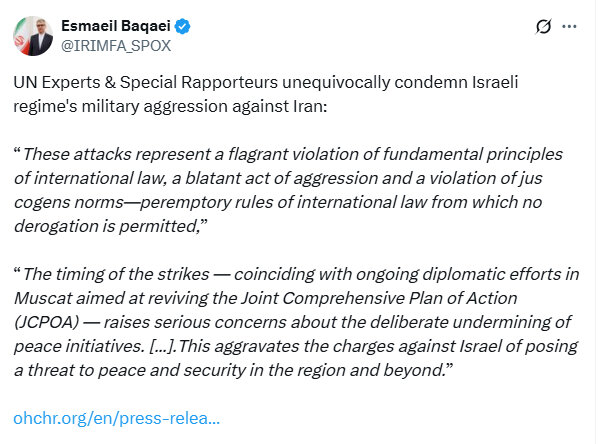Screen dimensions: 599x444
Task: Select the 'The timing of the strikes' paragraph
Action: [296, 322]
